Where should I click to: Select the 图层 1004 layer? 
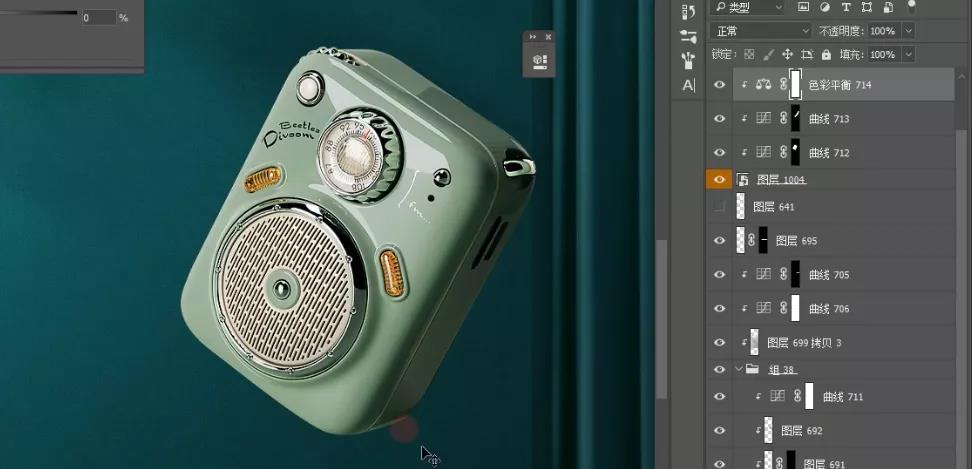point(844,180)
